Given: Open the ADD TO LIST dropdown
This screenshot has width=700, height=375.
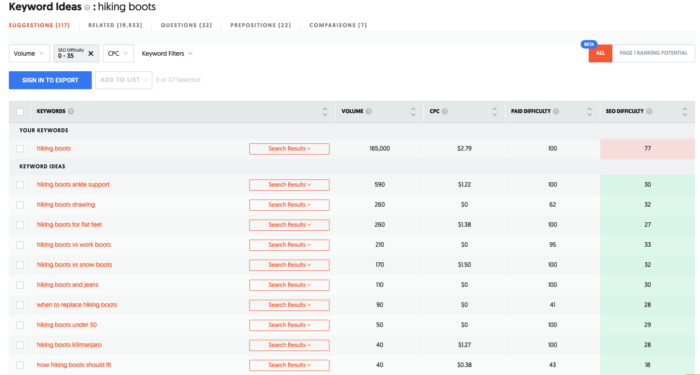Looking at the screenshot, I should coord(124,80).
